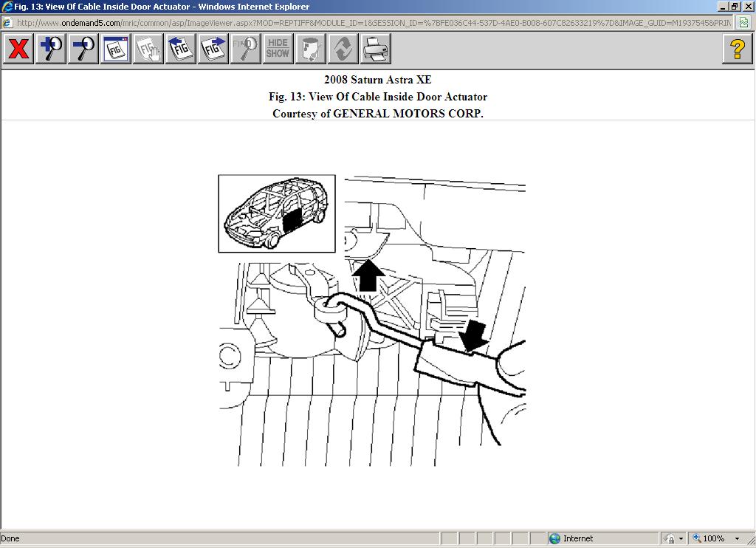Screen dimensions: 756x548
Task: Click the paint bucket icon
Action: pyautogui.click(x=310, y=49)
